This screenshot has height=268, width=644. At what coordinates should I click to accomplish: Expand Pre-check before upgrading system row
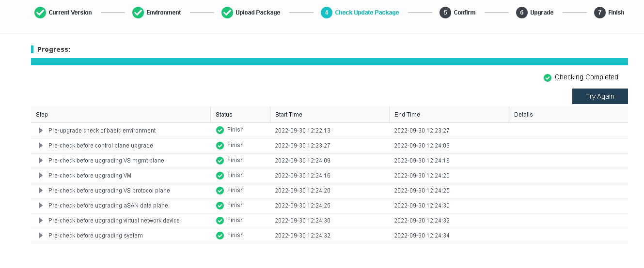(x=41, y=236)
